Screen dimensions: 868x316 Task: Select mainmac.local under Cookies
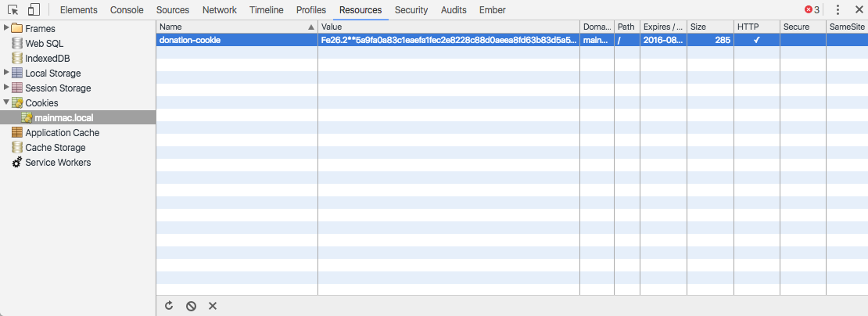point(63,117)
